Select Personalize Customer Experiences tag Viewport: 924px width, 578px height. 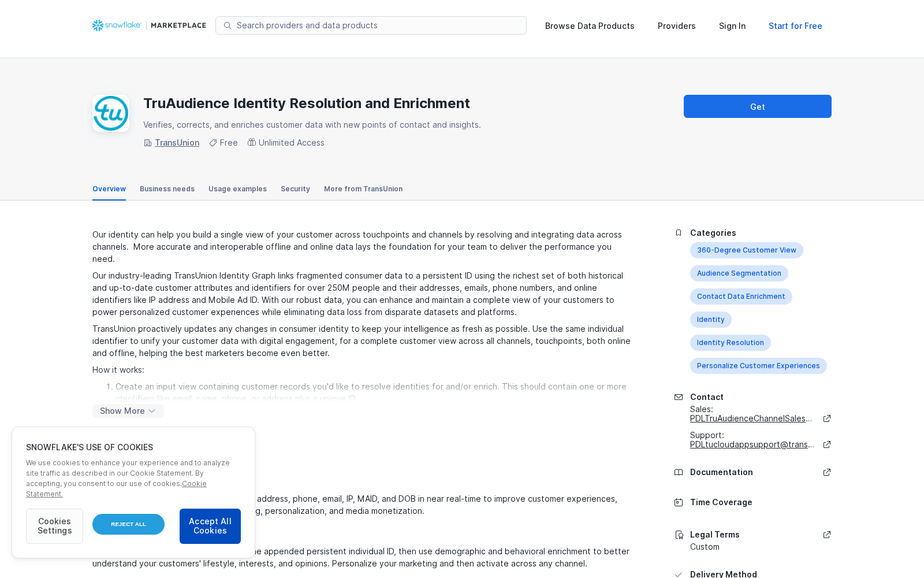tap(758, 366)
